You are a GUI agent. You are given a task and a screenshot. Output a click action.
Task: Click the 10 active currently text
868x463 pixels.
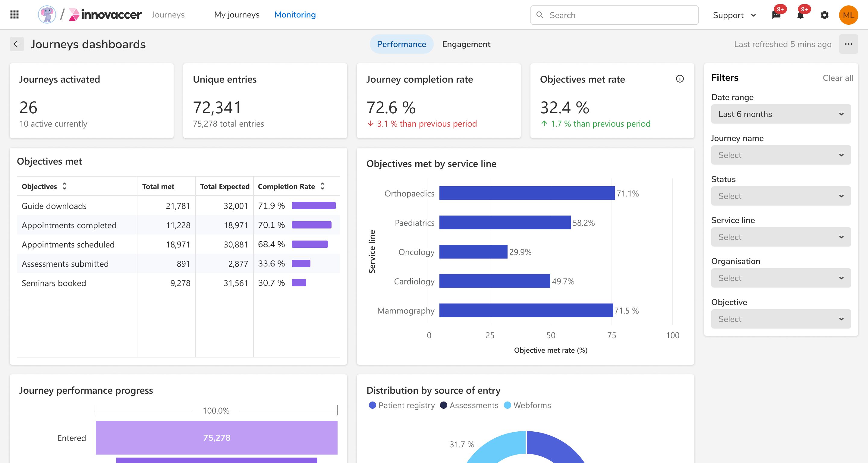coord(53,124)
